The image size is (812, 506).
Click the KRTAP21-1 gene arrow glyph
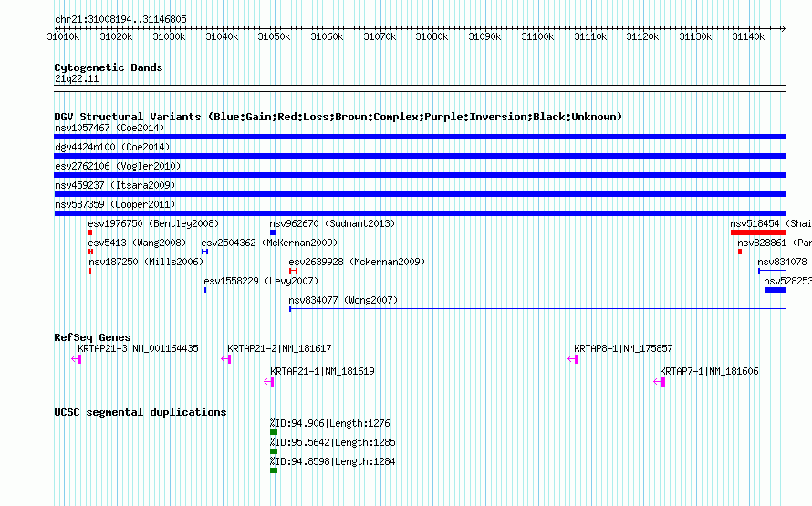coord(269,382)
